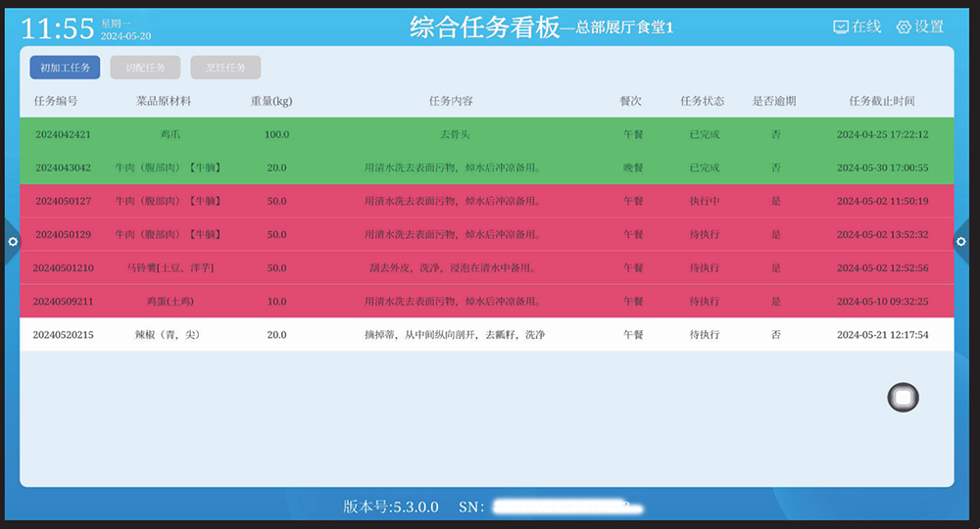Click the 执行中 status cell
This screenshot has width=980, height=529.
click(x=705, y=201)
